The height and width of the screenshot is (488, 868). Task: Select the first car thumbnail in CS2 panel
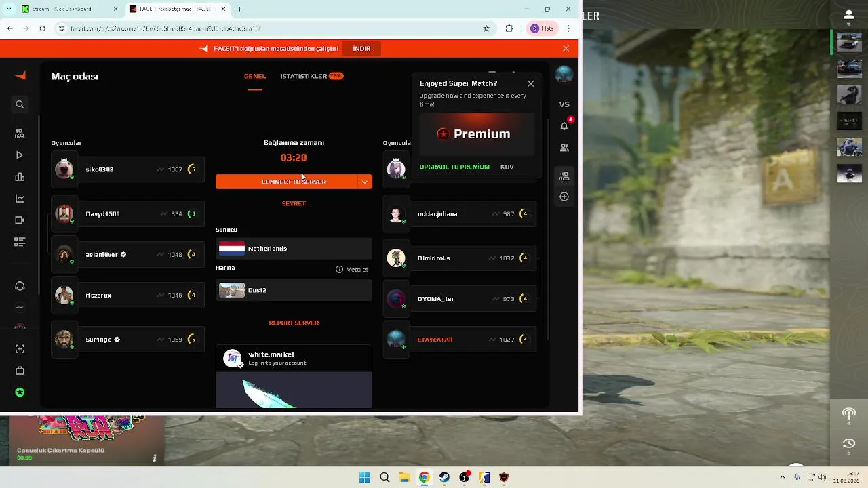pyautogui.click(x=849, y=42)
